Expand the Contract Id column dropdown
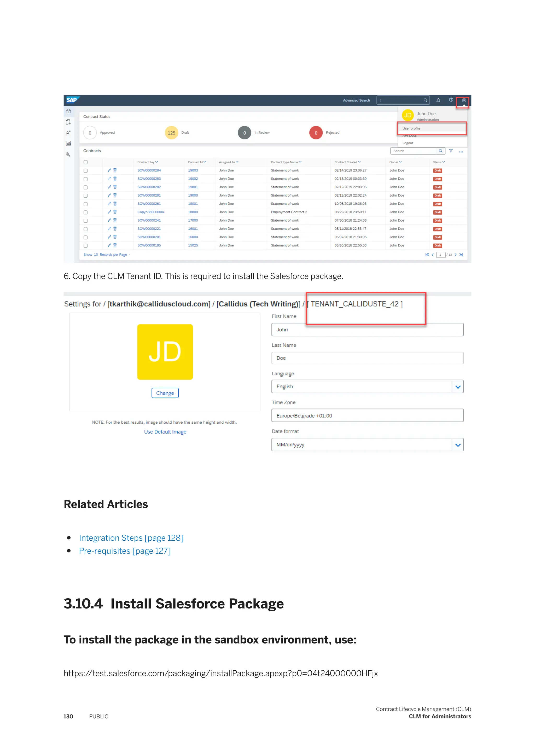Viewport: 535px width, 756px height. 205,162
